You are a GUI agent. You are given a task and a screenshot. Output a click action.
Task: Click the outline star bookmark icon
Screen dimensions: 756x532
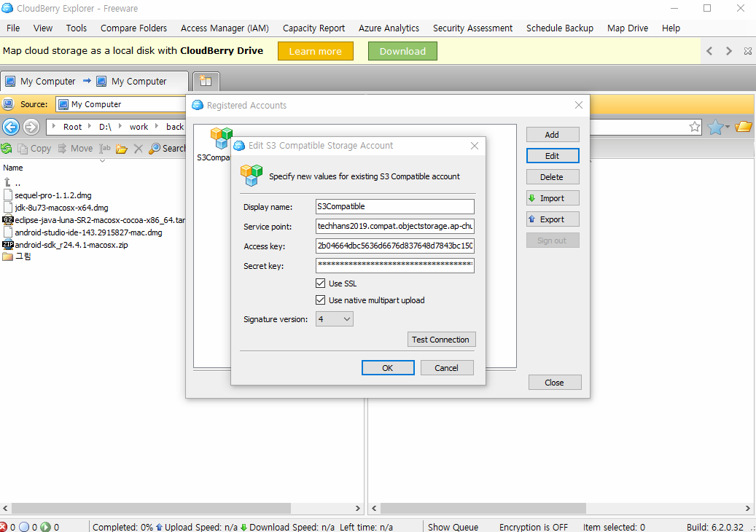coord(694,127)
